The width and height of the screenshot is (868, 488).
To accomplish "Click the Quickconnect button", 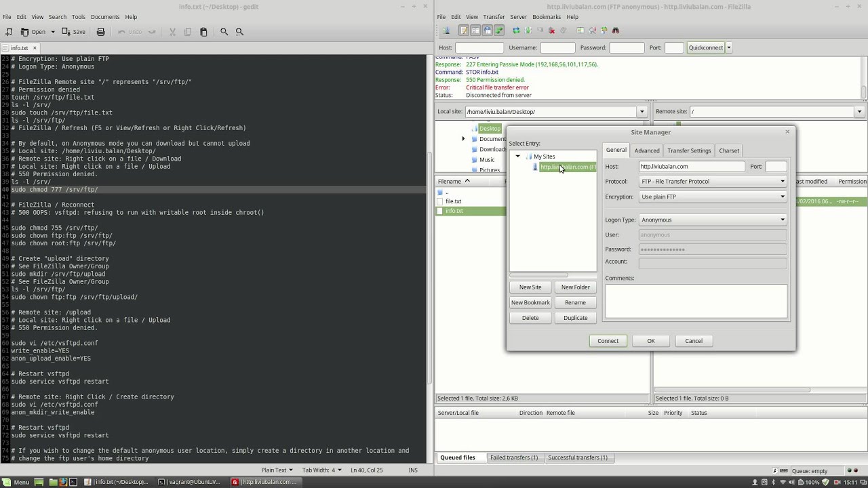I will click(706, 47).
